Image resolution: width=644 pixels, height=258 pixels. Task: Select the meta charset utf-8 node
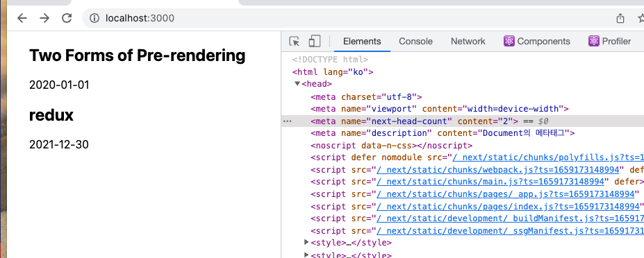[366, 97]
